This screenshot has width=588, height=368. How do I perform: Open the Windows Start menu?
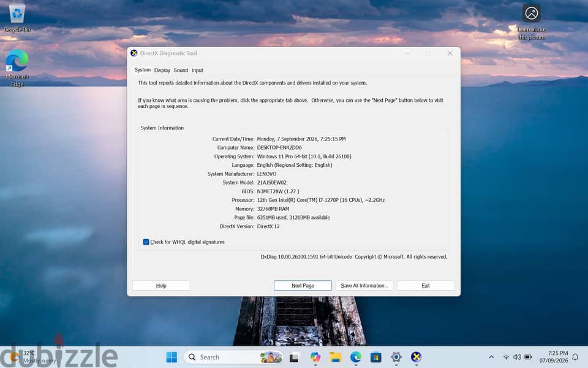(x=171, y=357)
